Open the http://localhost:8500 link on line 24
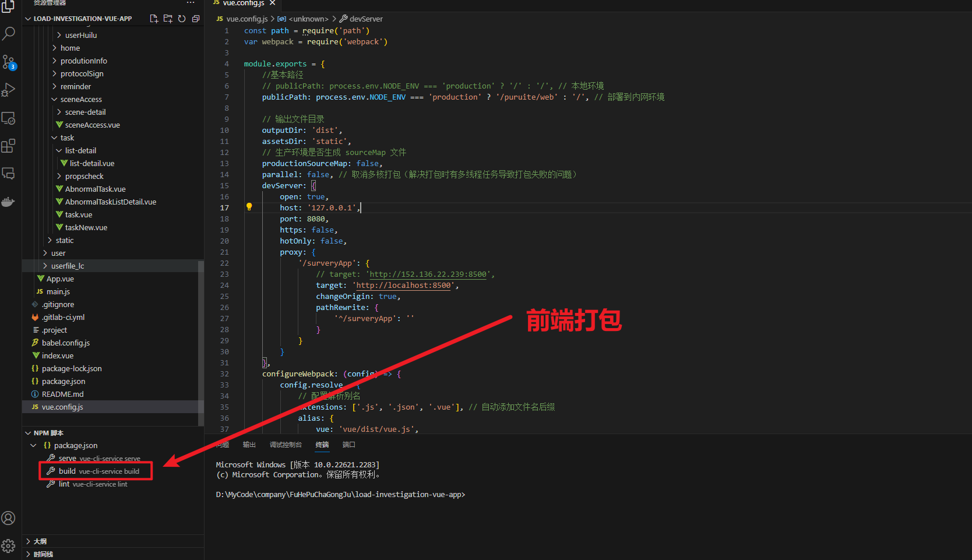972x560 pixels. (x=403, y=286)
